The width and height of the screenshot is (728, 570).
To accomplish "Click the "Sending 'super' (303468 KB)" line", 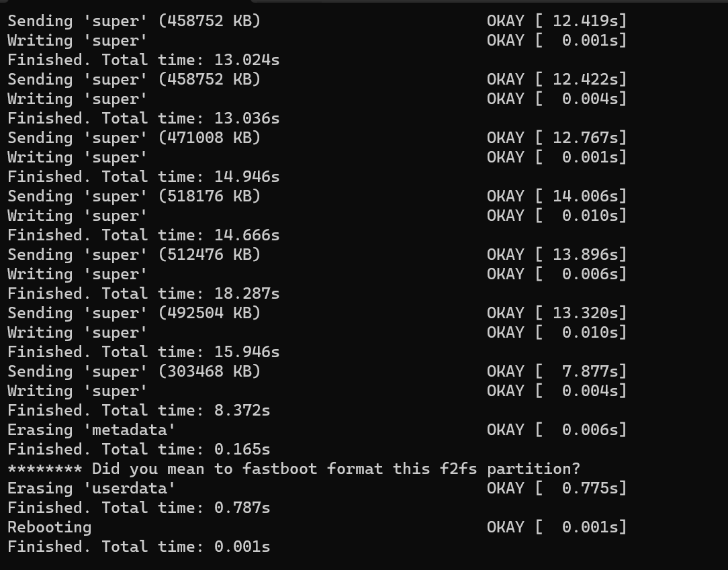I will (x=134, y=372).
